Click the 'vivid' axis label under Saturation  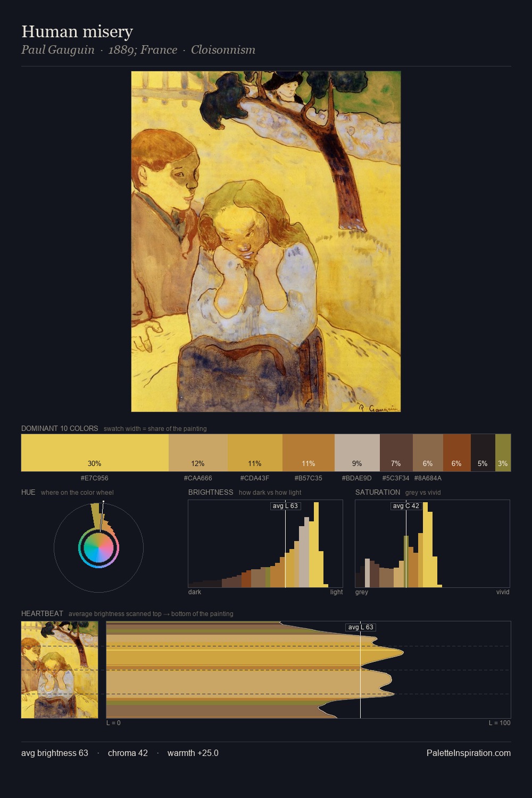coord(503,592)
